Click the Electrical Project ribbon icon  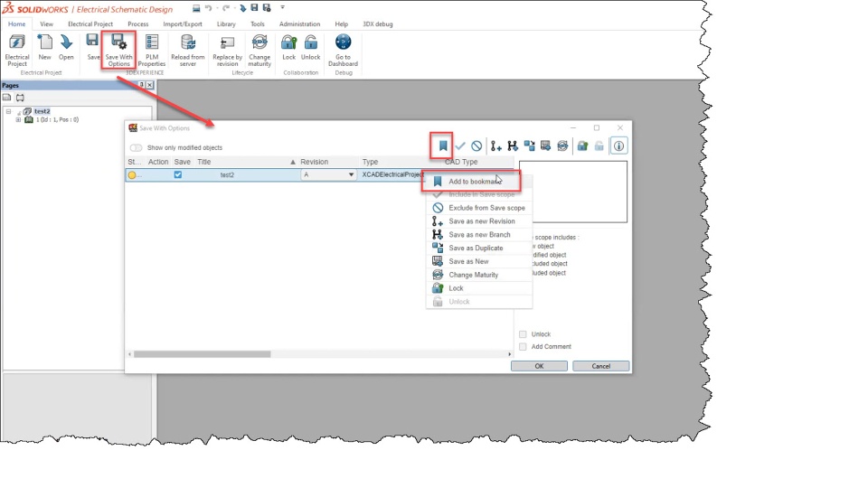(x=17, y=43)
